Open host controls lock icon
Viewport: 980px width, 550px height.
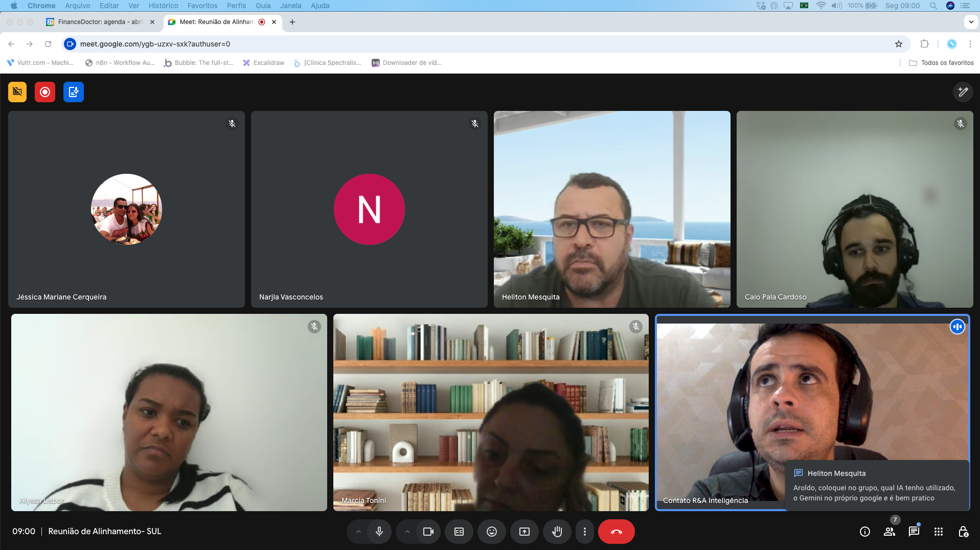963,532
